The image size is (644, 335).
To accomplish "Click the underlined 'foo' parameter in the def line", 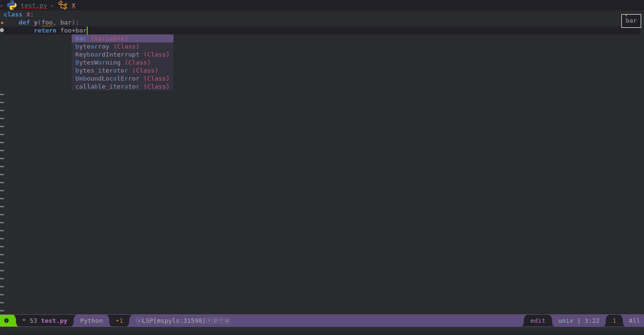I will click(x=47, y=22).
